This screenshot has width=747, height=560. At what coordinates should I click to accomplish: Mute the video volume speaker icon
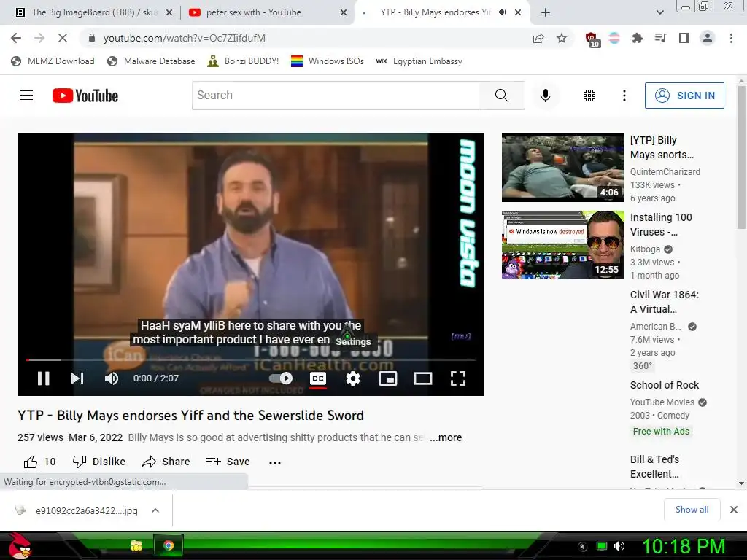point(112,378)
